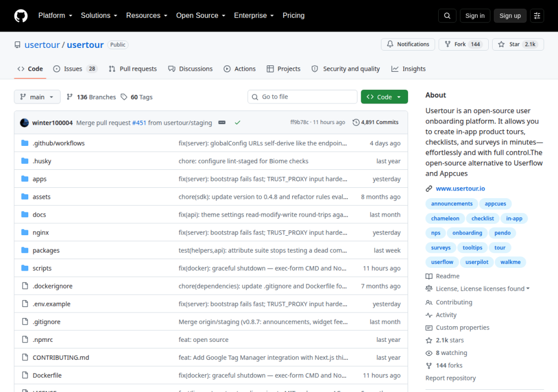Open the Pull requests tab
Image resolution: width=558 pixels, height=392 pixels.
tap(133, 69)
